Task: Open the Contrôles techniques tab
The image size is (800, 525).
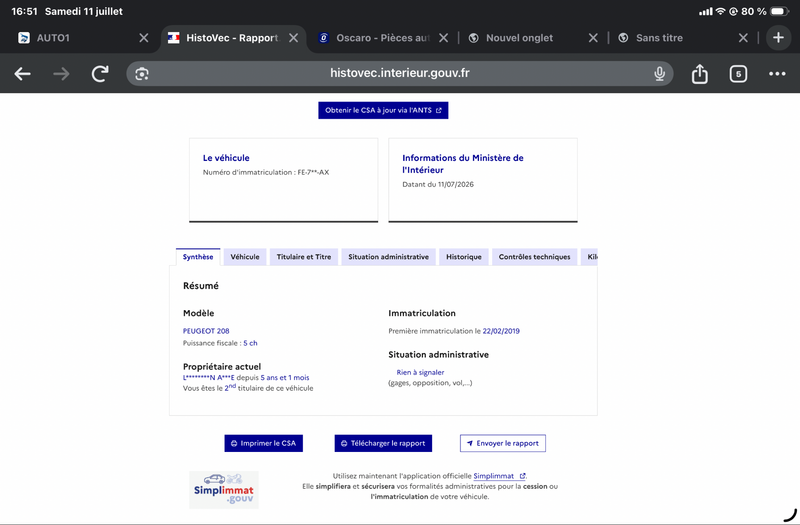Action: point(534,257)
